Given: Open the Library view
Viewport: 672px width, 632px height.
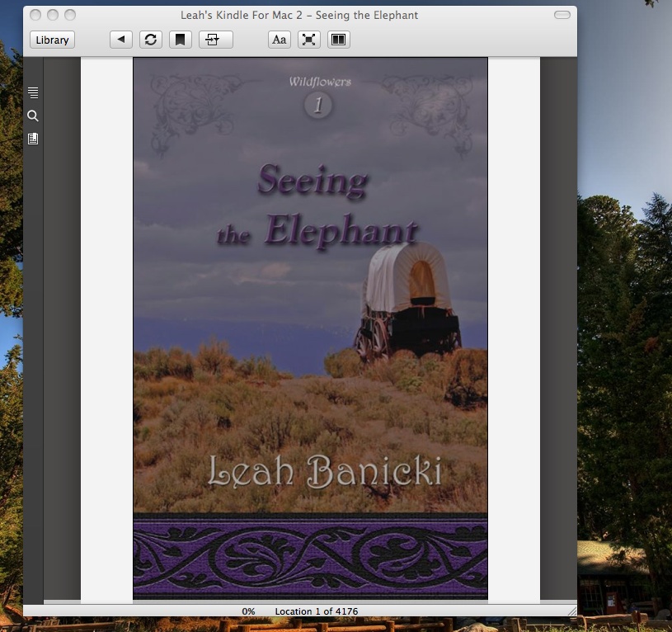Looking at the screenshot, I should coord(52,40).
